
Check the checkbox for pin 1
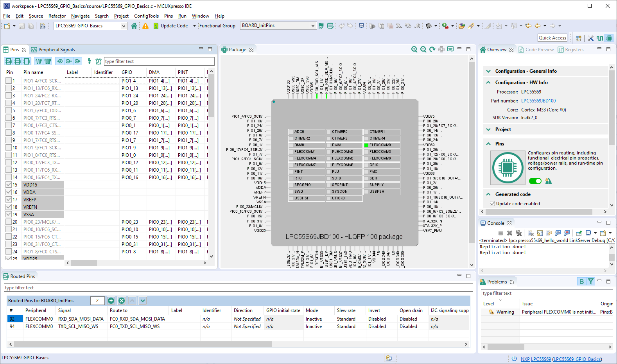point(9,81)
